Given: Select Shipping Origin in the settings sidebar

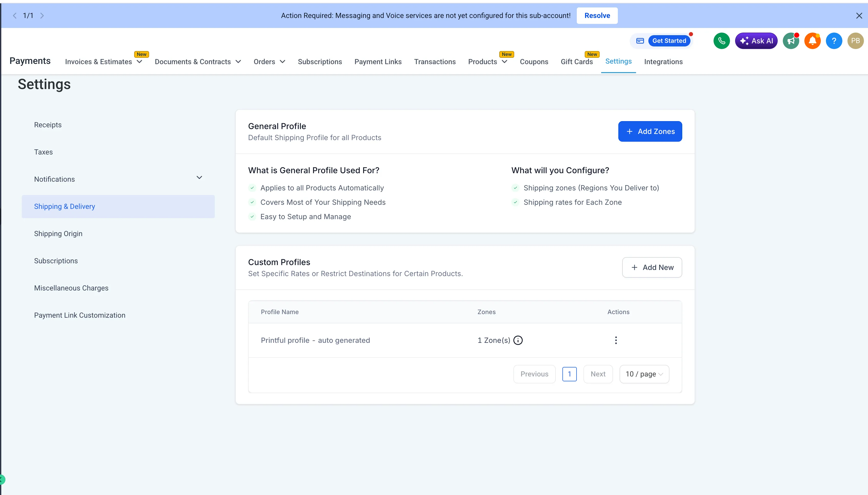Looking at the screenshot, I should coord(58,234).
